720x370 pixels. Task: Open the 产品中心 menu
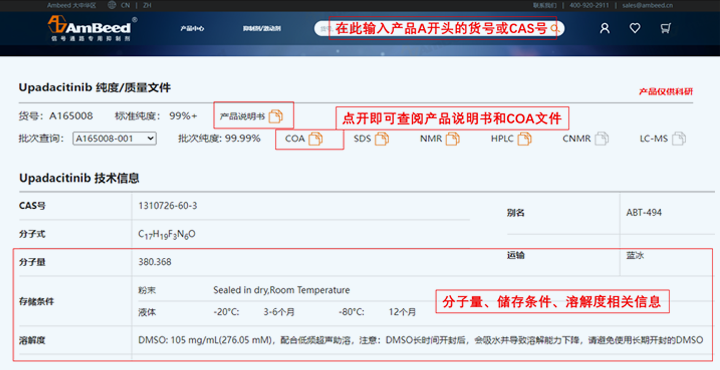[192, 28]
